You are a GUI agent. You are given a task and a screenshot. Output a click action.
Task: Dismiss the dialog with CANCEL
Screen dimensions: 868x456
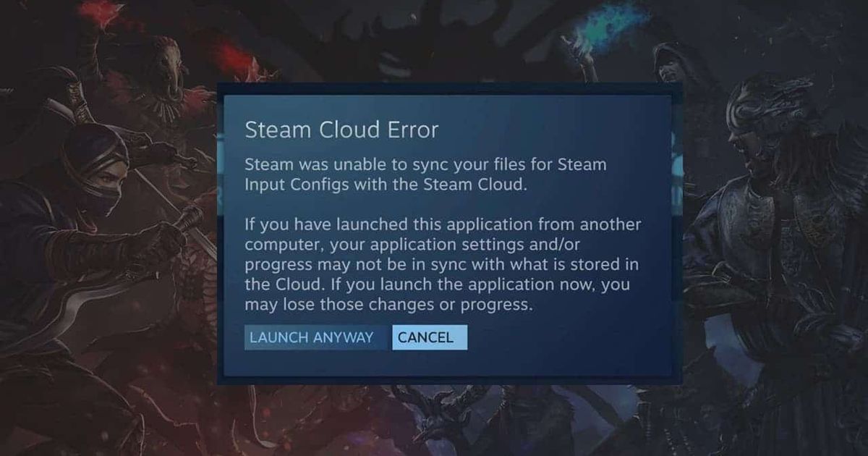click(430, 337)
